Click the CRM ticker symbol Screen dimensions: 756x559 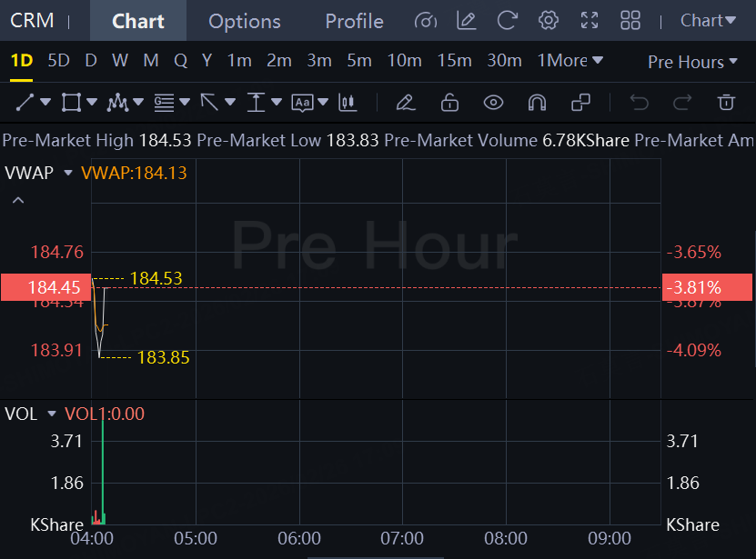32,20
